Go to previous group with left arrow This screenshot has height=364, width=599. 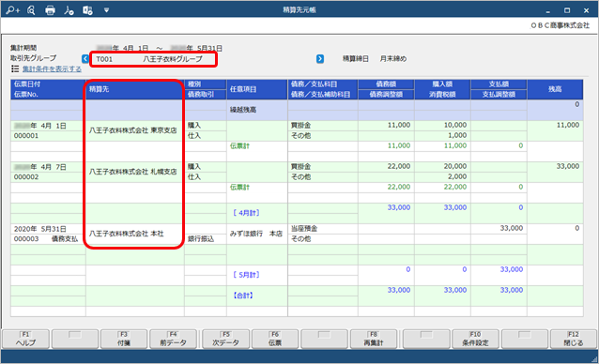[x=85, y=59]
